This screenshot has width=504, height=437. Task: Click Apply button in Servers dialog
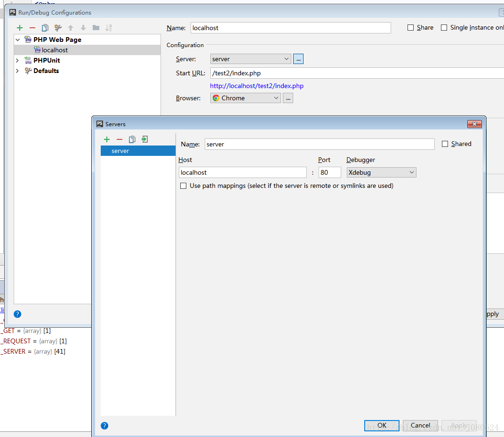click(x=459, y=425)
